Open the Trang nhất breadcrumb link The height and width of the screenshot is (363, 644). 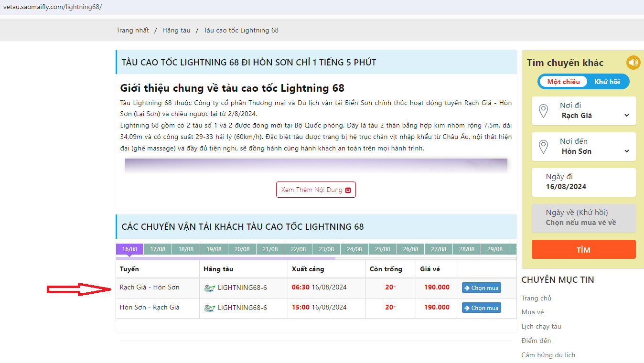[x=133, y=30]
